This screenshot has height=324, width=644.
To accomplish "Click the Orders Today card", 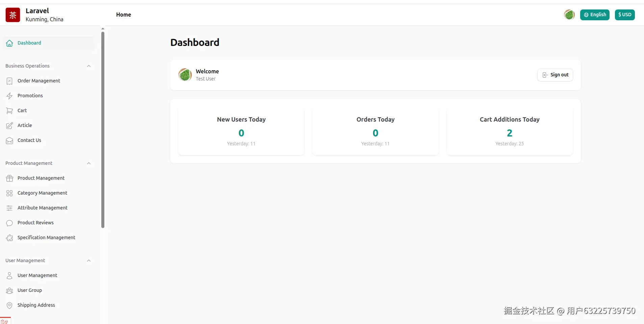I will [x=375, y=131].
